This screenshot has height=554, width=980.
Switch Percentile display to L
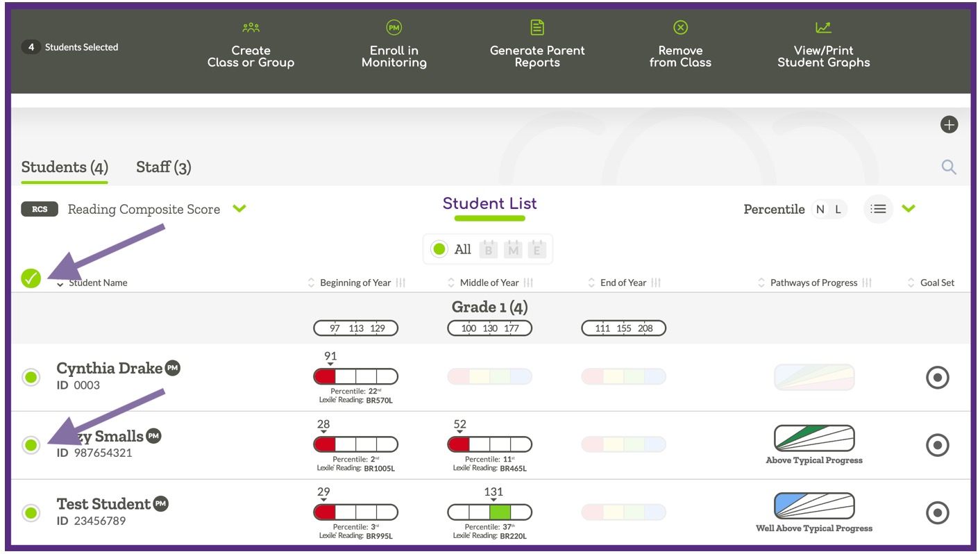pyautogui.click(x=838, y=208)
